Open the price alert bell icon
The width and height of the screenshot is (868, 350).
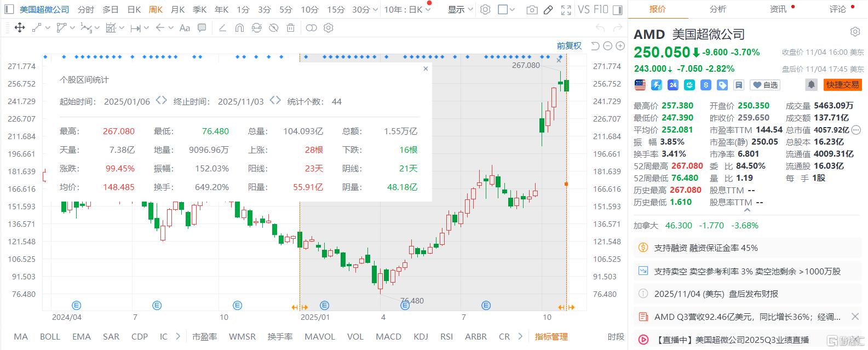pos(811,85)
